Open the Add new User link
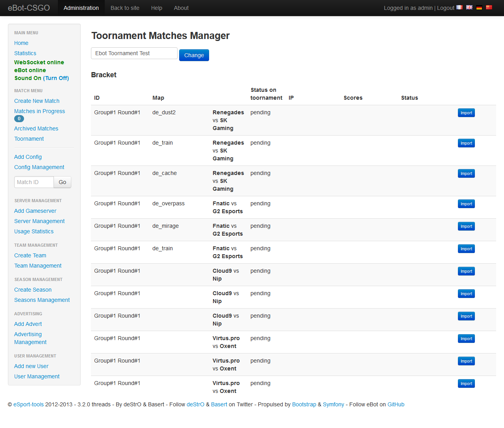 [31, 366]
